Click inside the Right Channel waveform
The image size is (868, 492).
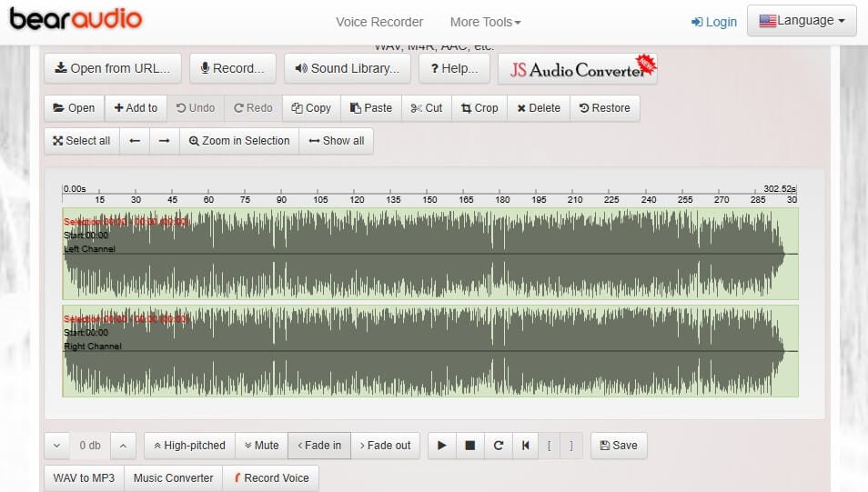[x=430, y=351]
